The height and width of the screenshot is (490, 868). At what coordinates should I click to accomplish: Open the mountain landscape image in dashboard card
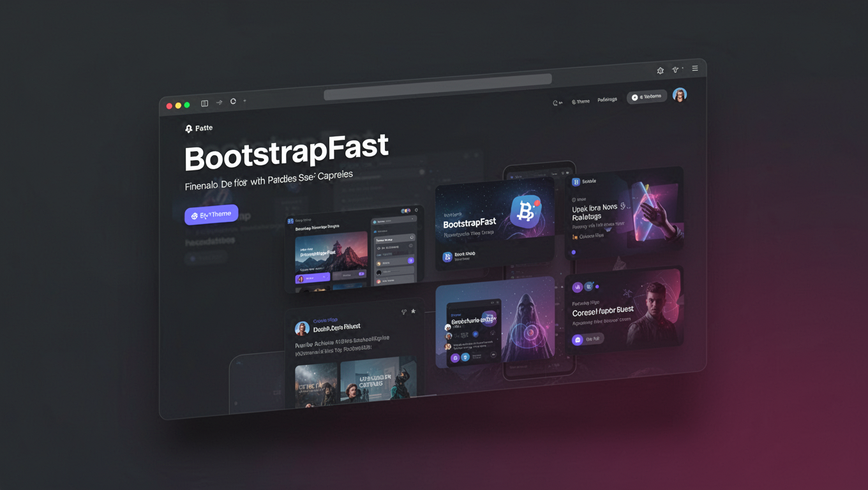331,252
